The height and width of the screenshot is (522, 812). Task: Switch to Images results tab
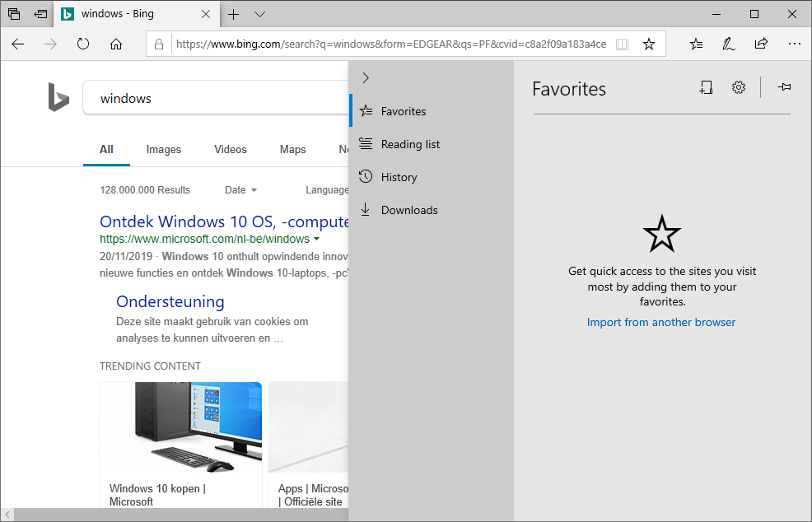click(164, 149)
